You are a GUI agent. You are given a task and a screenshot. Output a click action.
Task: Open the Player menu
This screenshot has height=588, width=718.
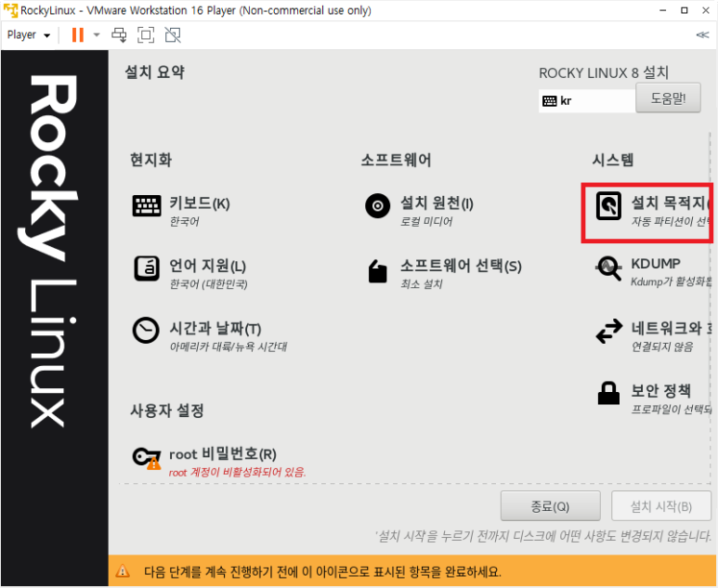coord(29,34)
